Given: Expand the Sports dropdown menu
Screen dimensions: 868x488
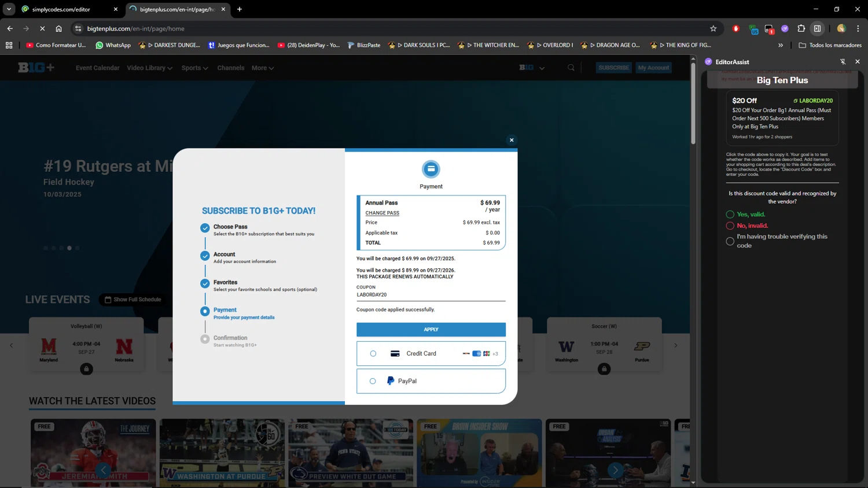Looking at the screenshot, I should (x=194, y=68).
